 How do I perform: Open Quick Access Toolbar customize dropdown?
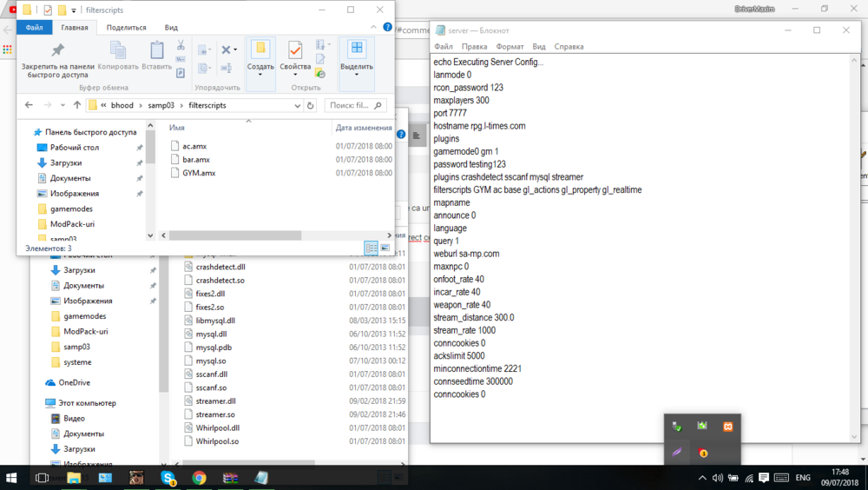point(74,10)
